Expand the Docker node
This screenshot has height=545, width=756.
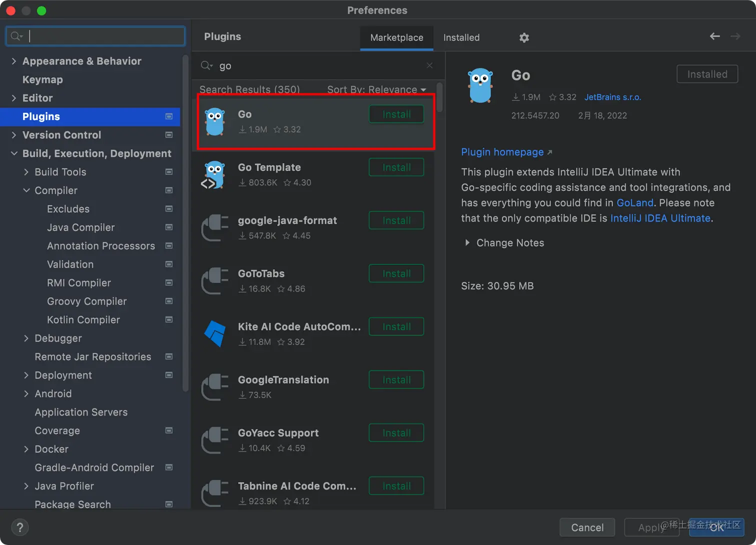[26, 449]
